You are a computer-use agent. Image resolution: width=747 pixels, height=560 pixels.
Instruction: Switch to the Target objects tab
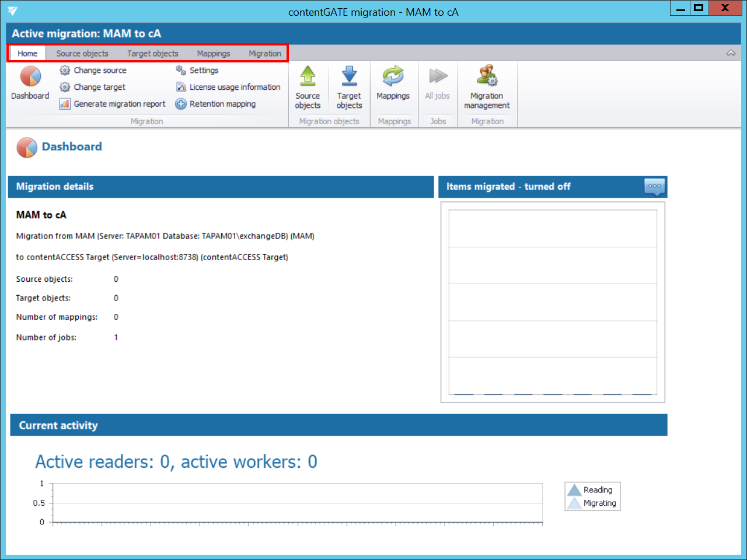153,53
